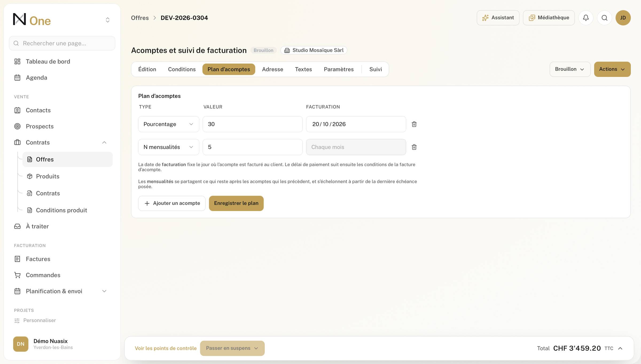
Task: Open notifications bell
Action: 586,18
